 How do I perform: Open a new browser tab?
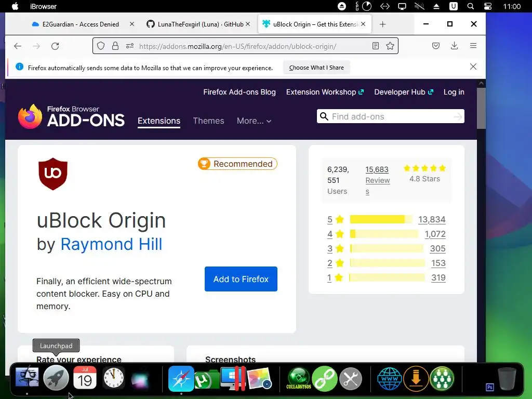383,24
